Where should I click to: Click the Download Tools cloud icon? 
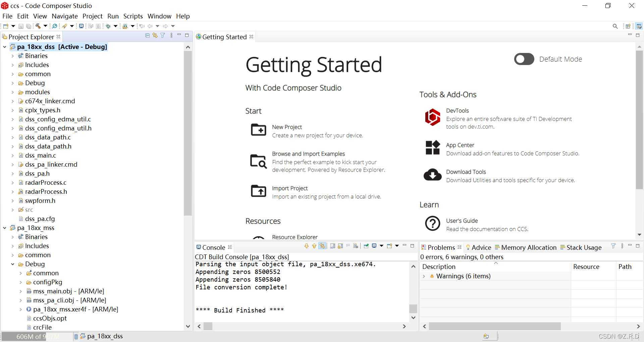click(x=433, y=175)
